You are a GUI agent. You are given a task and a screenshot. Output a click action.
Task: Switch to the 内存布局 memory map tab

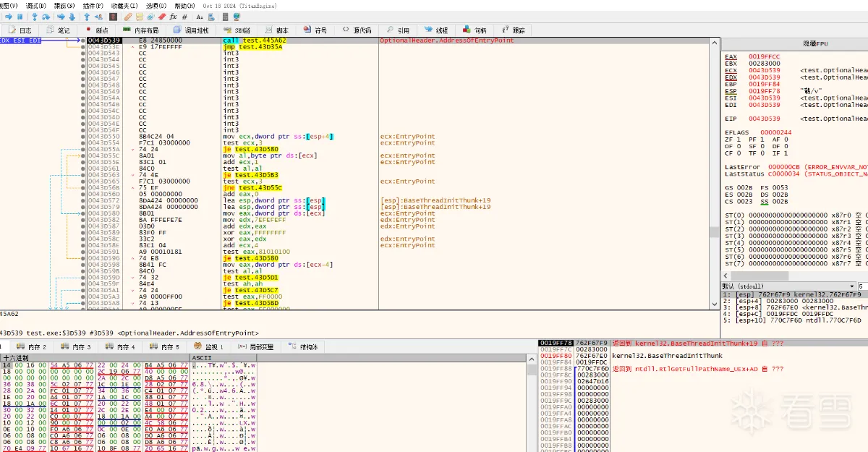(140, 30)
